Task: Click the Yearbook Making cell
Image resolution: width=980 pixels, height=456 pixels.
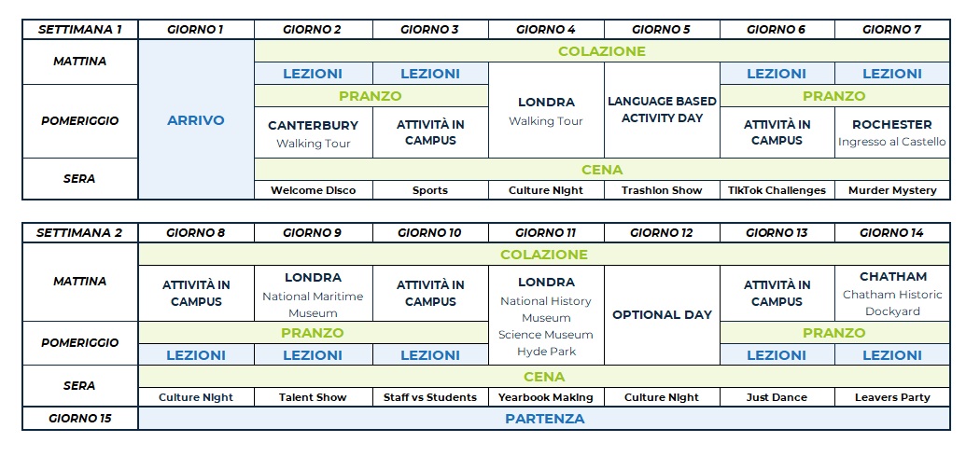Action: point(546,397)
